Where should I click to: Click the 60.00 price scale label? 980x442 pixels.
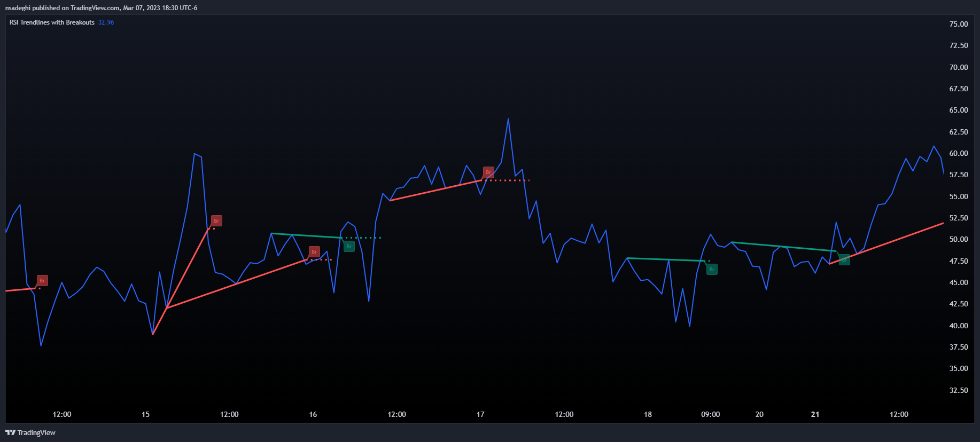(959, 153)
